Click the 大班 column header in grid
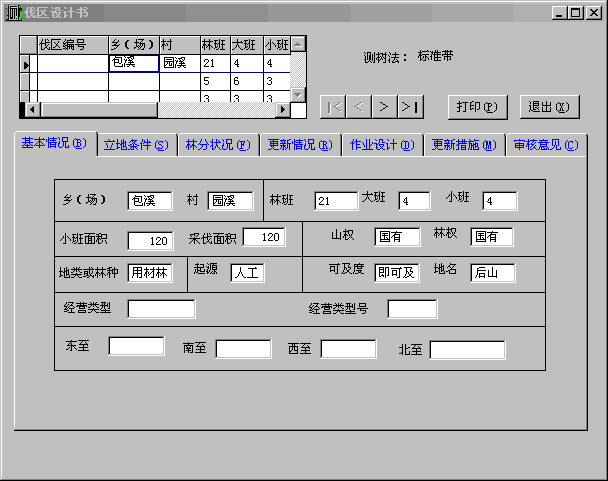The width and height of the screenshot is (608, 481). (x=247, y=45)
